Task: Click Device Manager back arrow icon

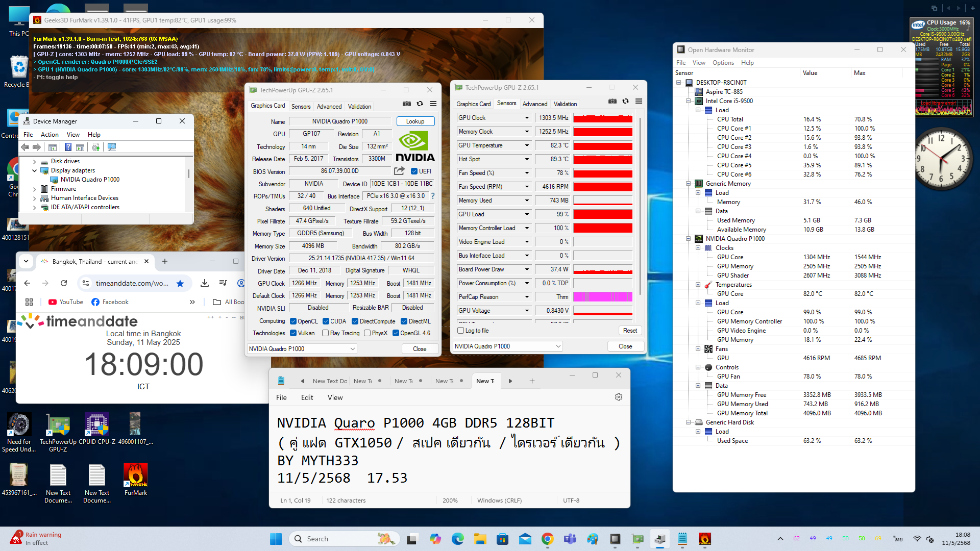Action: (25, 147)
